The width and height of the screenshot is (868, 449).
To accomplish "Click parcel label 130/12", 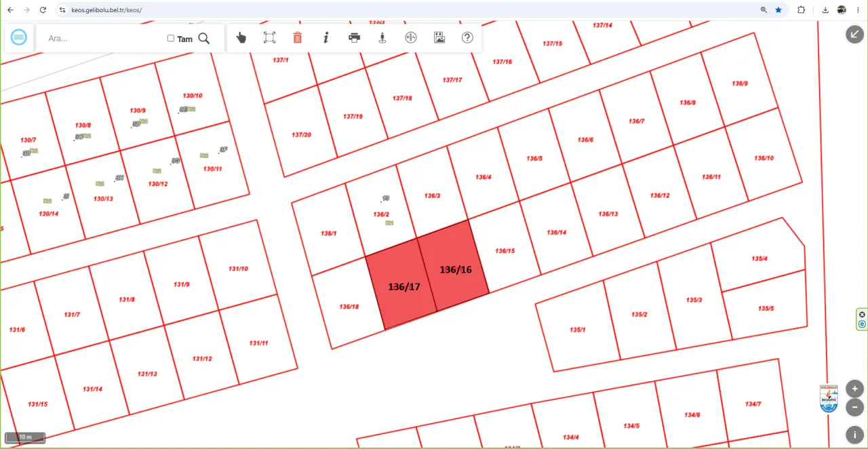I will coord(158,184).
